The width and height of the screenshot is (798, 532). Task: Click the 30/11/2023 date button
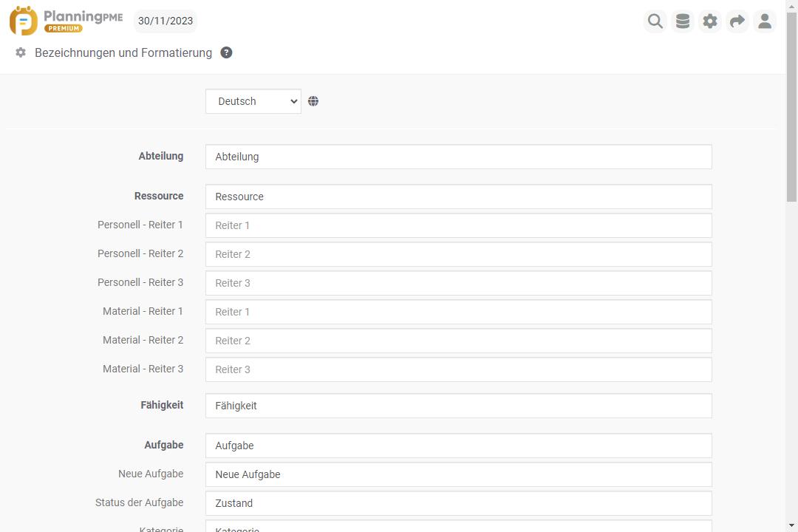click(166, 21)
